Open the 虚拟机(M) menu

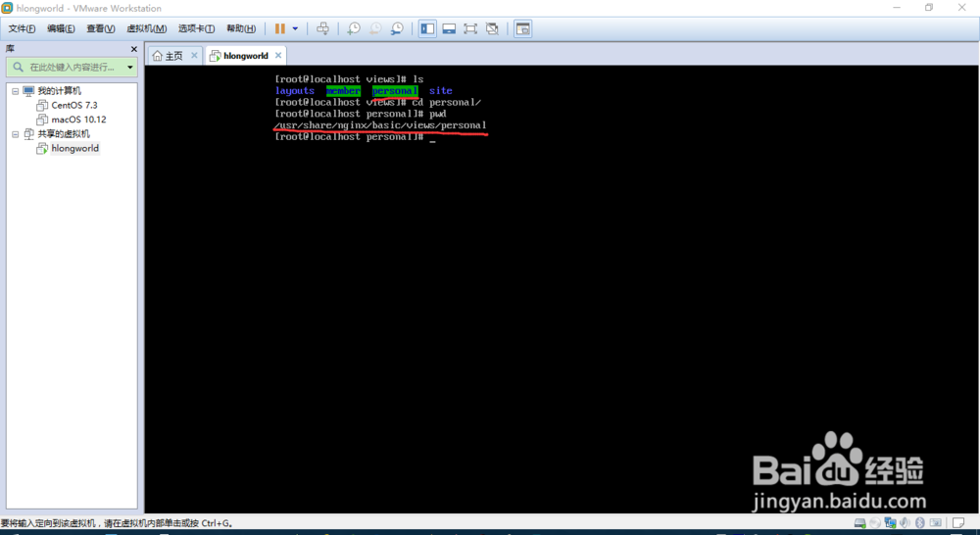(x=146, y=28)
